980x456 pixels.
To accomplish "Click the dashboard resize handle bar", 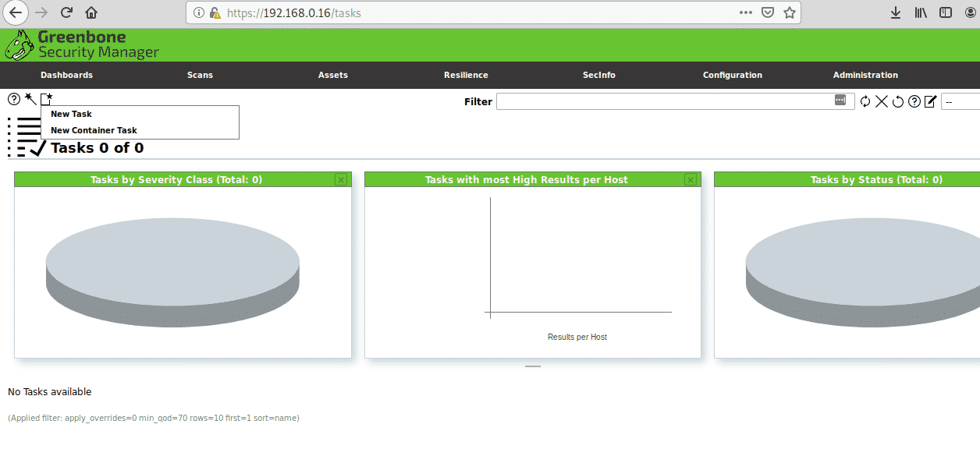I will tap(533, 366).
